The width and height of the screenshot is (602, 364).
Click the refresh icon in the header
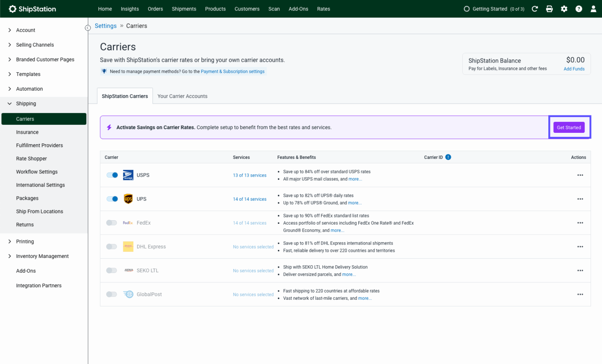(534, 9)
